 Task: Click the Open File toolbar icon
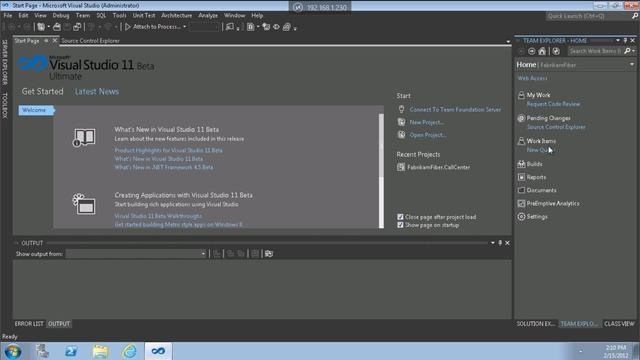[x=57, y=27]
